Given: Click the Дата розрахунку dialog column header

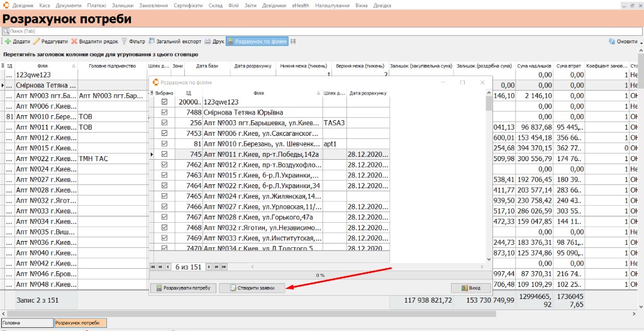Looking at the screenshot, I should pyautogui.click(x=368, y=93).
